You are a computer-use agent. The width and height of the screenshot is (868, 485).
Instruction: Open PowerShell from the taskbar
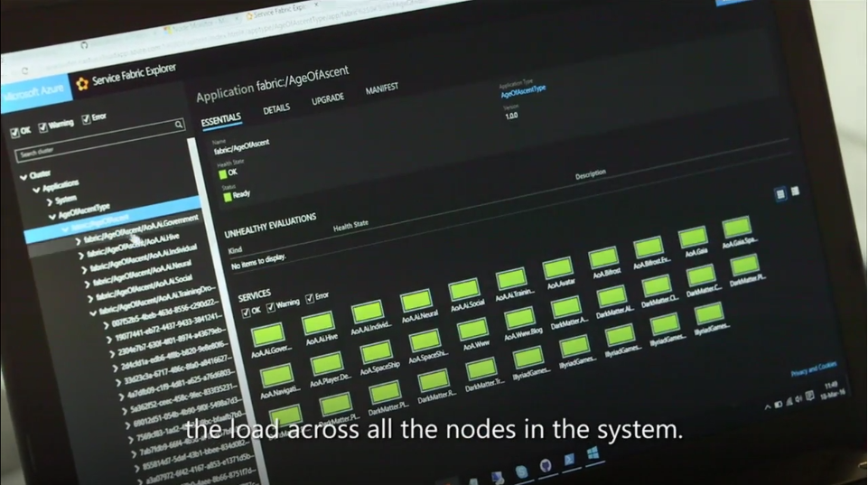click(x=569, y=460)
